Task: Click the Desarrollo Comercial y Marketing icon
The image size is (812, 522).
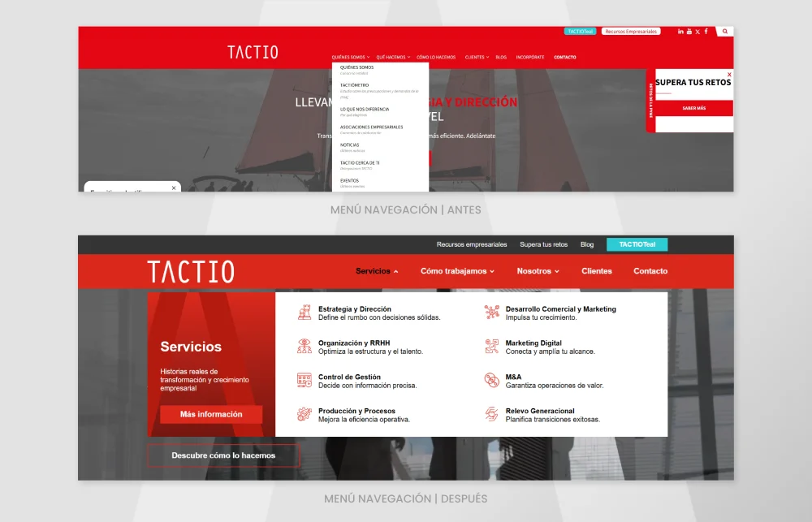Action: pos(491,313)
